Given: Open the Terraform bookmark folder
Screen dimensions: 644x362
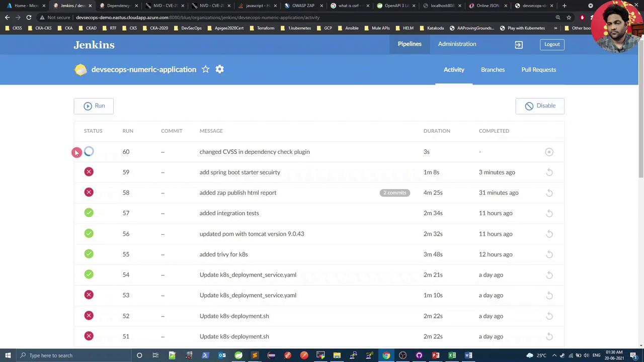Looking at the screenshot, I should 262,28.
